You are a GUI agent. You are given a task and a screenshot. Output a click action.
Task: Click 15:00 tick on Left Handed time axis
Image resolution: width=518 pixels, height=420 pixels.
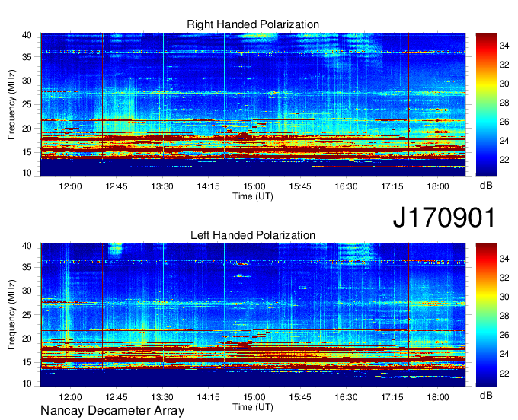pyautogui.click(x=254, y=397)
